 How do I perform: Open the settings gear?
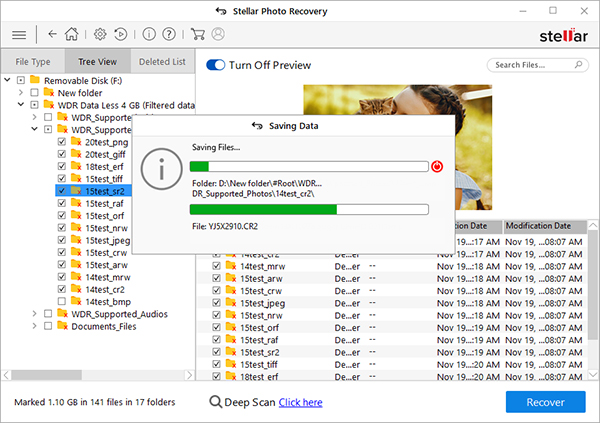[x=100, y=34]
